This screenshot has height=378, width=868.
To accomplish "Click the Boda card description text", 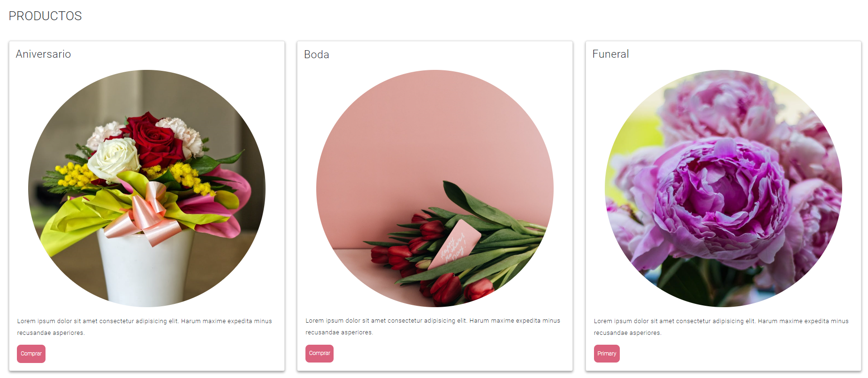I will click(x=433, y=326).
